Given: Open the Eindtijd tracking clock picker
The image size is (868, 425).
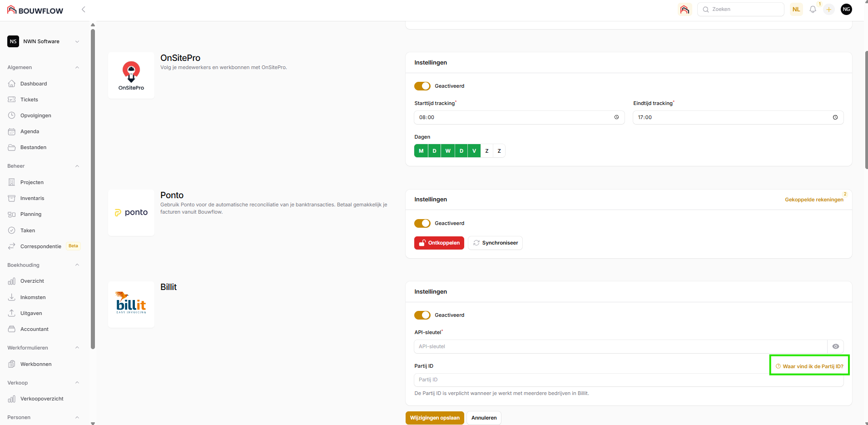Looking at the screenshot, I should click(x=835, y=117).
